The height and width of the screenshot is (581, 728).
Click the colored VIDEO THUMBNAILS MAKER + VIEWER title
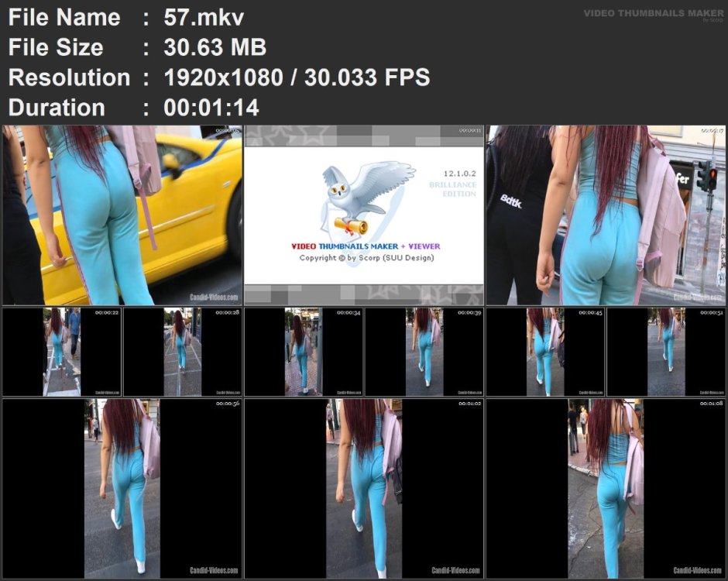pos(366,246)
